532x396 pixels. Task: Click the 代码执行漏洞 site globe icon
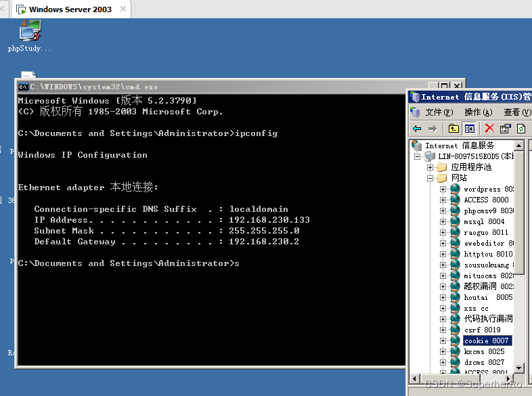pyautogui.click(x=455, y=319)
